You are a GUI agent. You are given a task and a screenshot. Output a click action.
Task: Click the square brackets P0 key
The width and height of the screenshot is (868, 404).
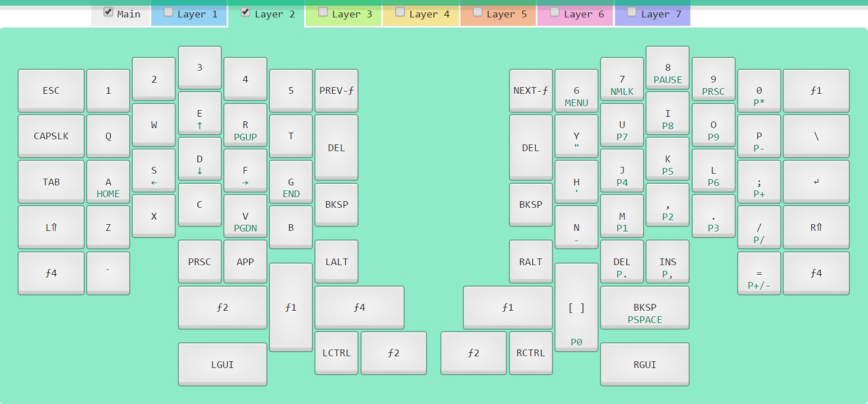[576, 307]
